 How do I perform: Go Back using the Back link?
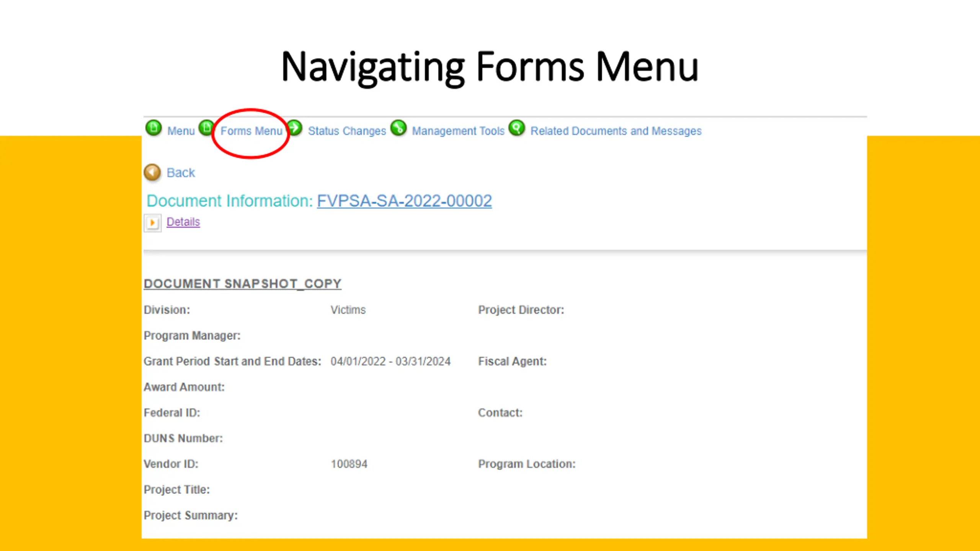(x=181, y=173)
